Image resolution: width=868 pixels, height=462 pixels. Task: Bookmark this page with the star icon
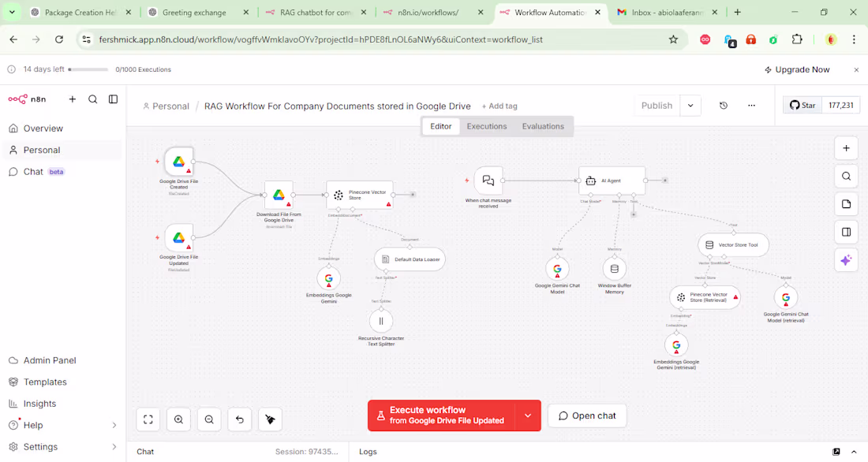pyautogui.click(x=673, y=39)
